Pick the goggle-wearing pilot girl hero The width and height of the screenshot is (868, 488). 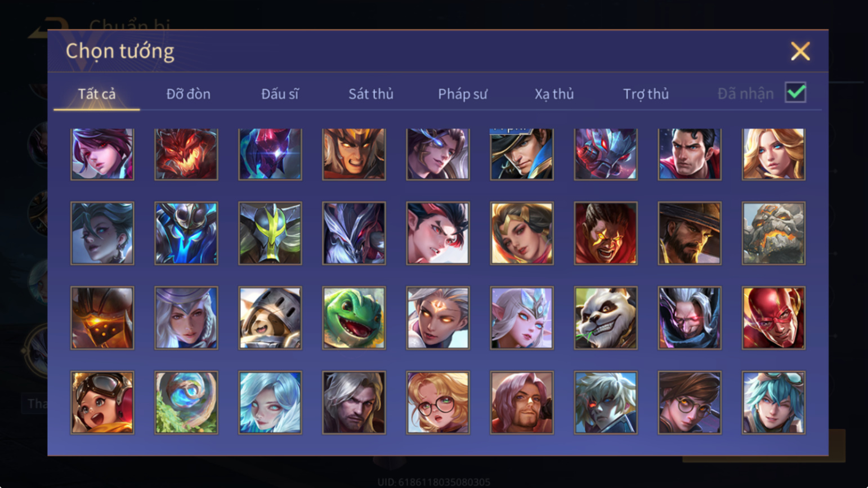pos(102,402)
